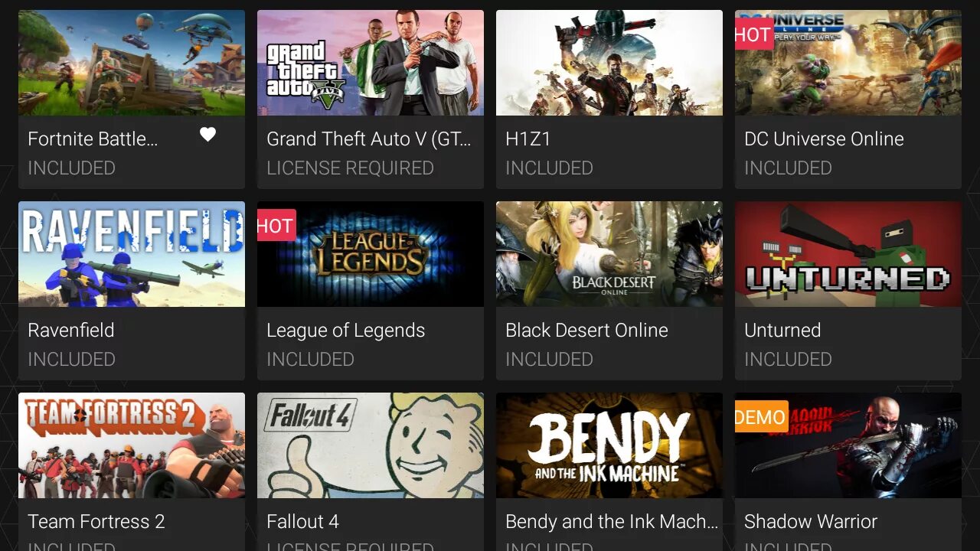Open Bendy and the Ink Machine artwork

tap(609, 445)
